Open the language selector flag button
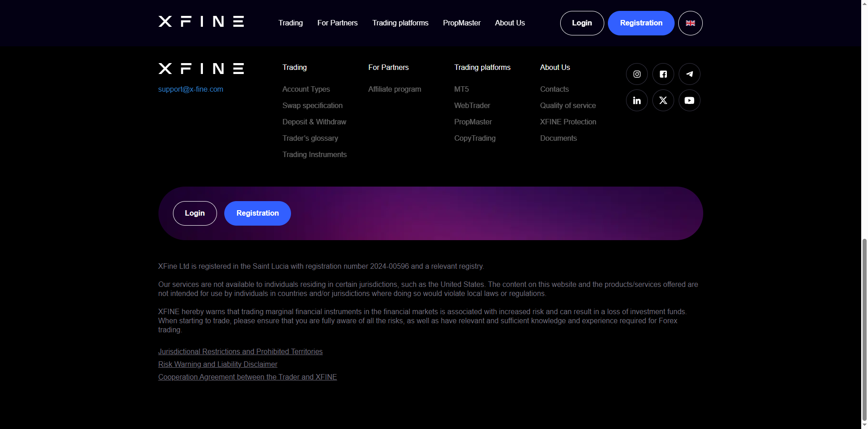Viewport: 868px width, 429px height. [690, 23]
